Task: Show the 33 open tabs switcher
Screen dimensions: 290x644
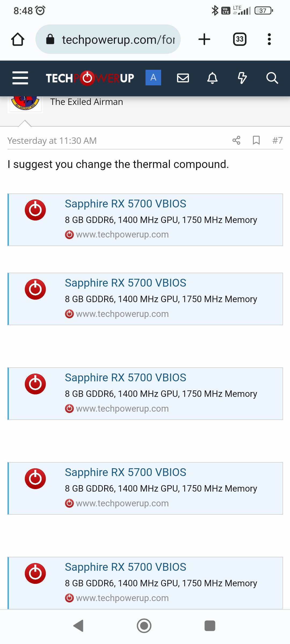Action: [x=240, y=39]
